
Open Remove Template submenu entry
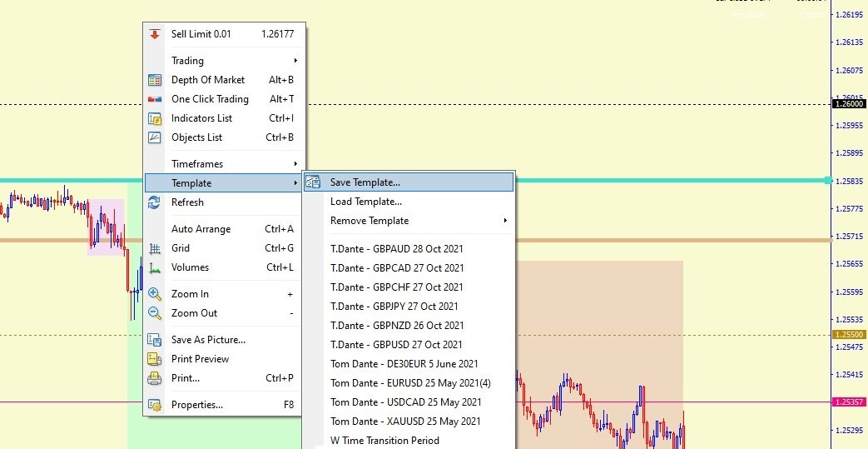coord(409,221)
